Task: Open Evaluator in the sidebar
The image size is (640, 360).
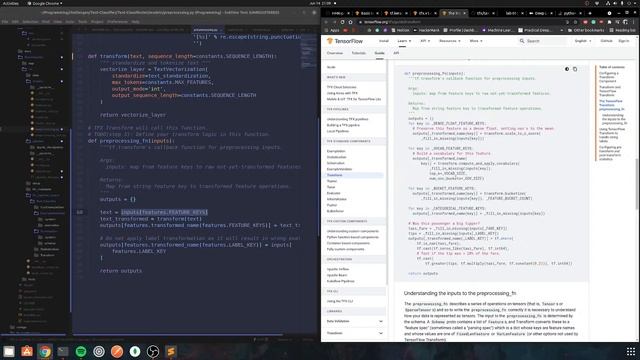Action: click(x=333, y=193)
